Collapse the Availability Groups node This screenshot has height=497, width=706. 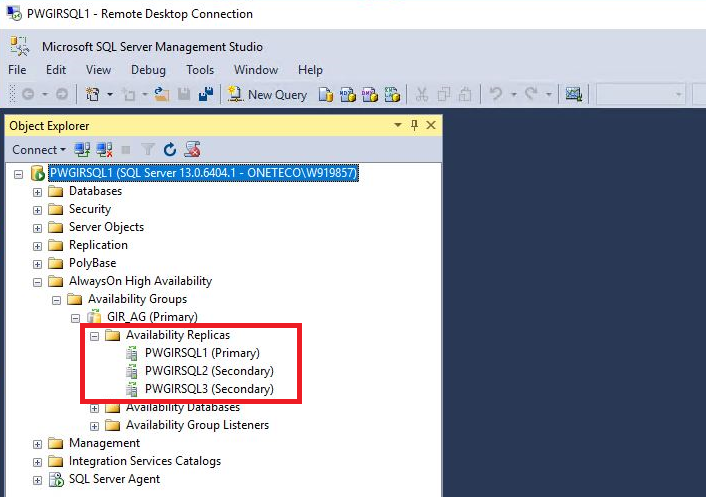tap(56, 300)
